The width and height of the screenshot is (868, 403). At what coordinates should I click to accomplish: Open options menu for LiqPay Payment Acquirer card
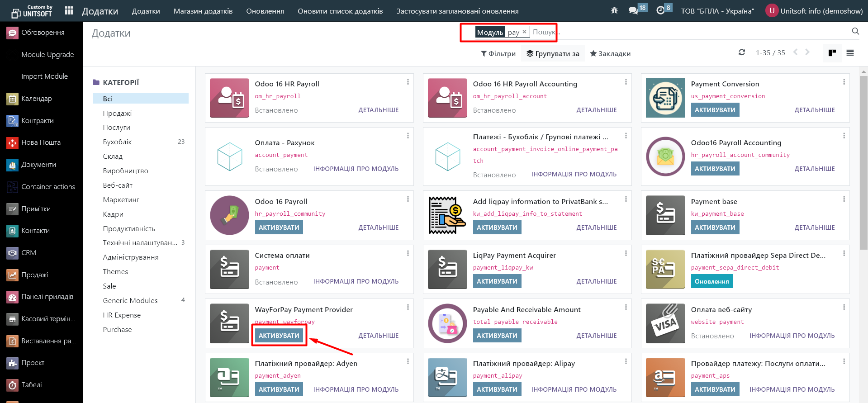pyautogui.click(x=626, y=253)
